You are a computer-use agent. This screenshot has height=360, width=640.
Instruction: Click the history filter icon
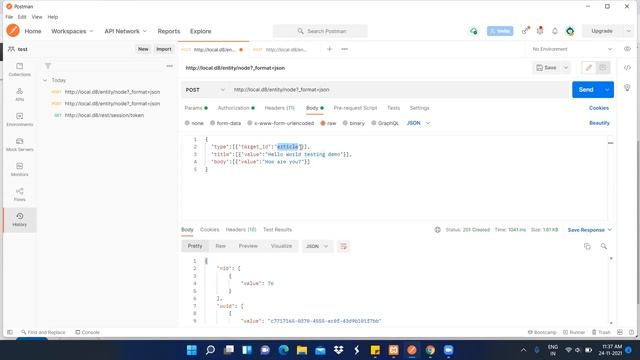pyautogui.click(x=48, y=66)
